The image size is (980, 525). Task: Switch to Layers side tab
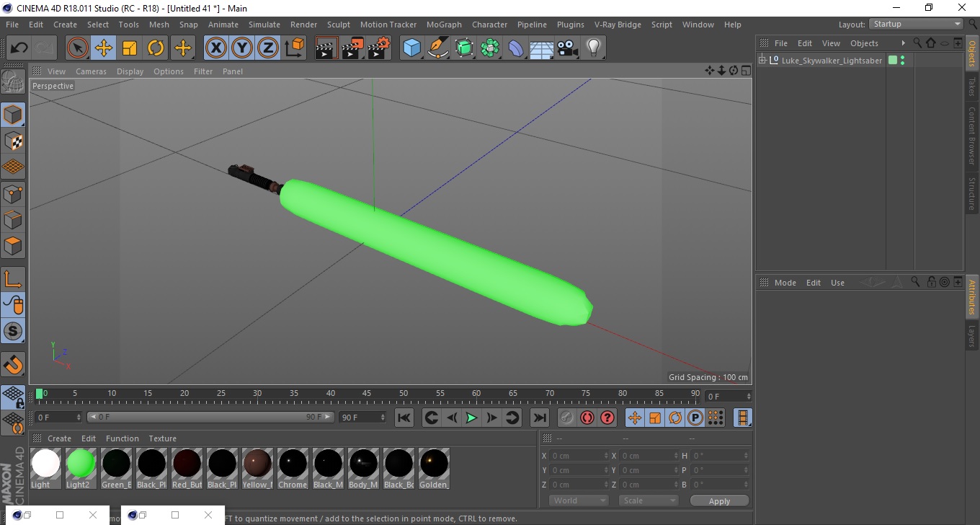click(x=971, y=336)
